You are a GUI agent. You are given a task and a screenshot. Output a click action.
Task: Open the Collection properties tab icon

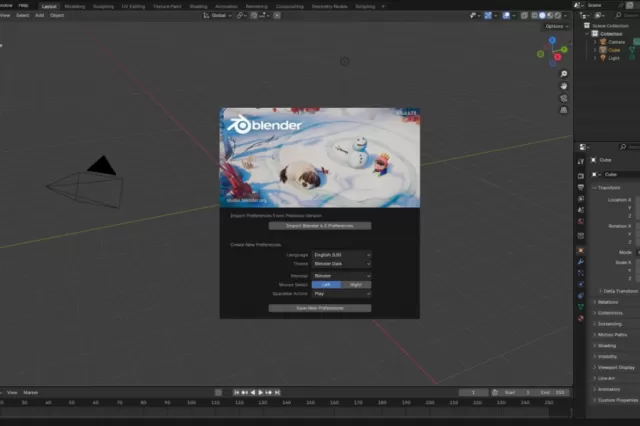581,236
